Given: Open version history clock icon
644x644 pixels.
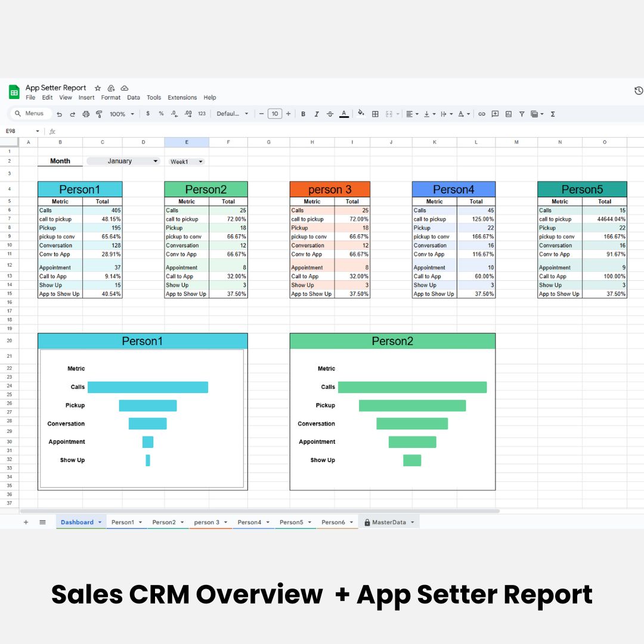Looking at the screenshot, I should [638, 91].
